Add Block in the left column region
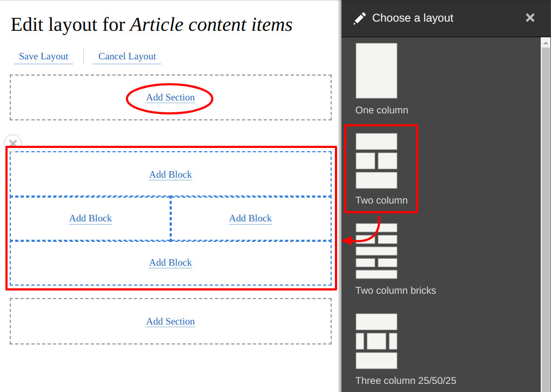The width and height of the screenshot is (551, 392). [x=90, y=218]
